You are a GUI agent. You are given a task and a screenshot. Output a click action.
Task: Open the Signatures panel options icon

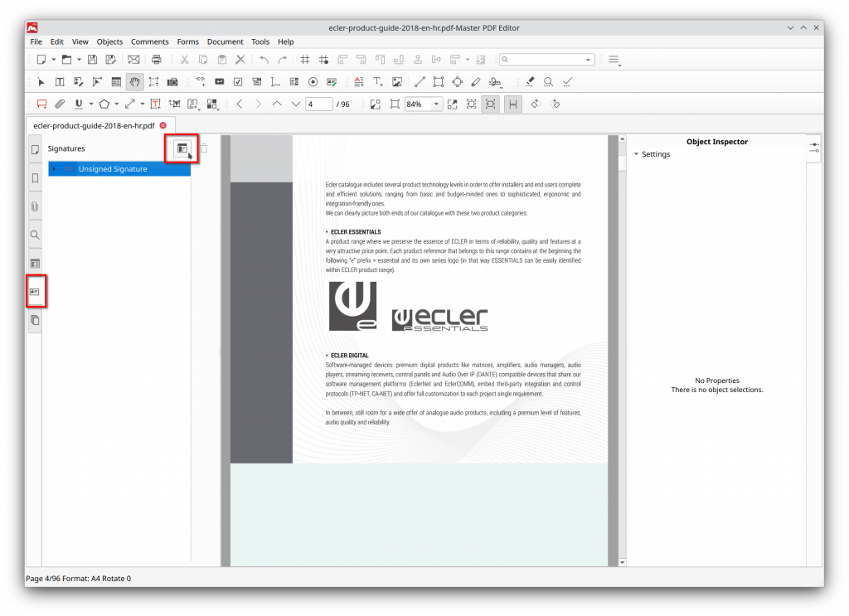click(182, 148)
